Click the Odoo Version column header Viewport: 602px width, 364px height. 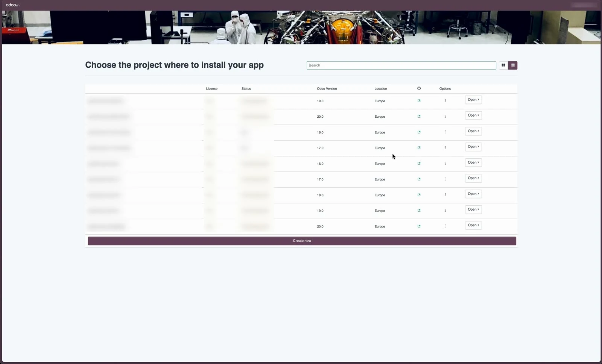[x=327, y=89]
